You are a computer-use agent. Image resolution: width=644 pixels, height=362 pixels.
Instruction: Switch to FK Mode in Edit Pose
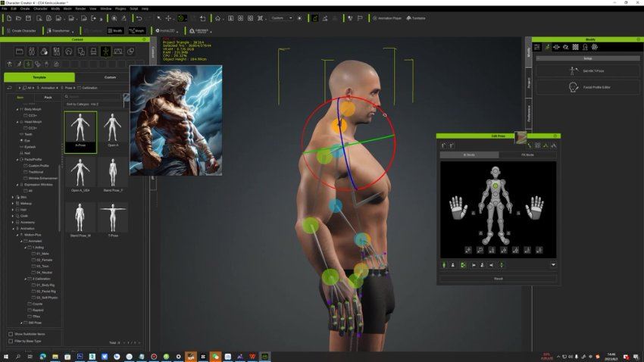pos(527,154)
